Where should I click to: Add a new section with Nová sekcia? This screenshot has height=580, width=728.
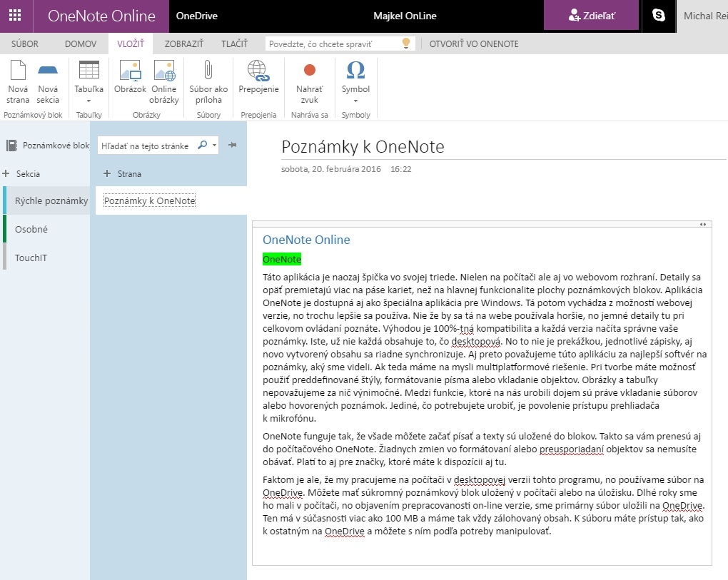(x=48, y=82)
